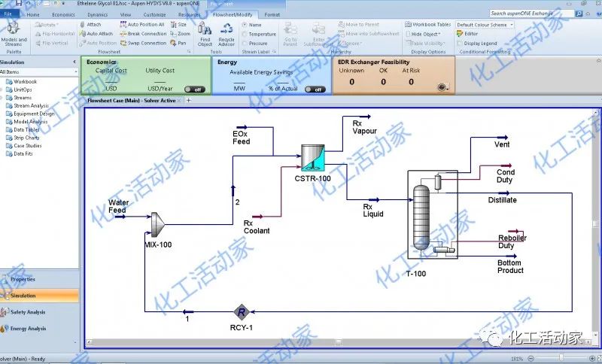Open the colour scheme Editor

click(x=467, y=34)
